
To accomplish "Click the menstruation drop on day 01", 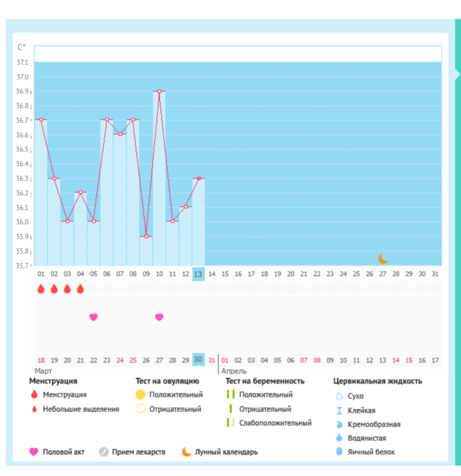I will pyautogui.click(x=41, y=289).
